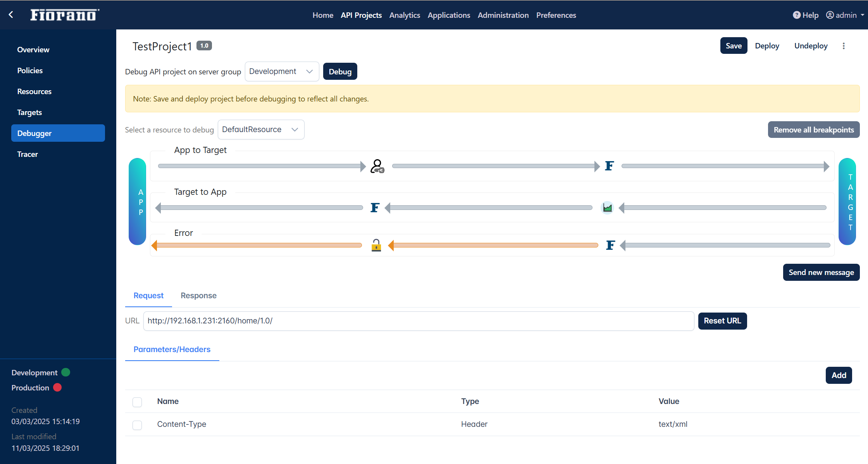Click the text/xml value cell
This screenshot has height=464, width=868.
click(673, 424)
